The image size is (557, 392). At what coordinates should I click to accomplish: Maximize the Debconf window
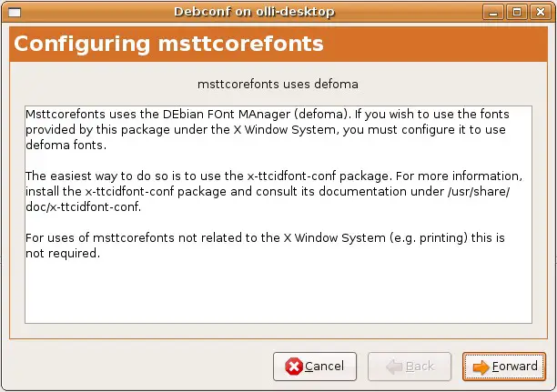pos(518,11)
